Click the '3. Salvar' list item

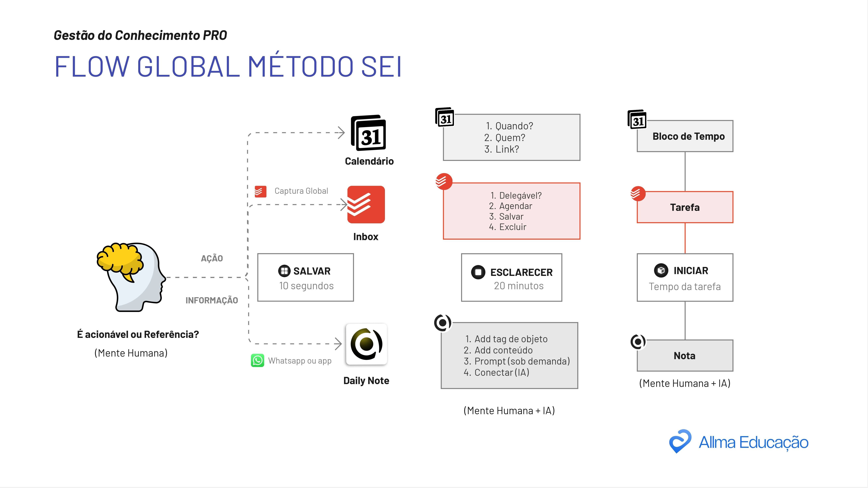pos(506,216)
